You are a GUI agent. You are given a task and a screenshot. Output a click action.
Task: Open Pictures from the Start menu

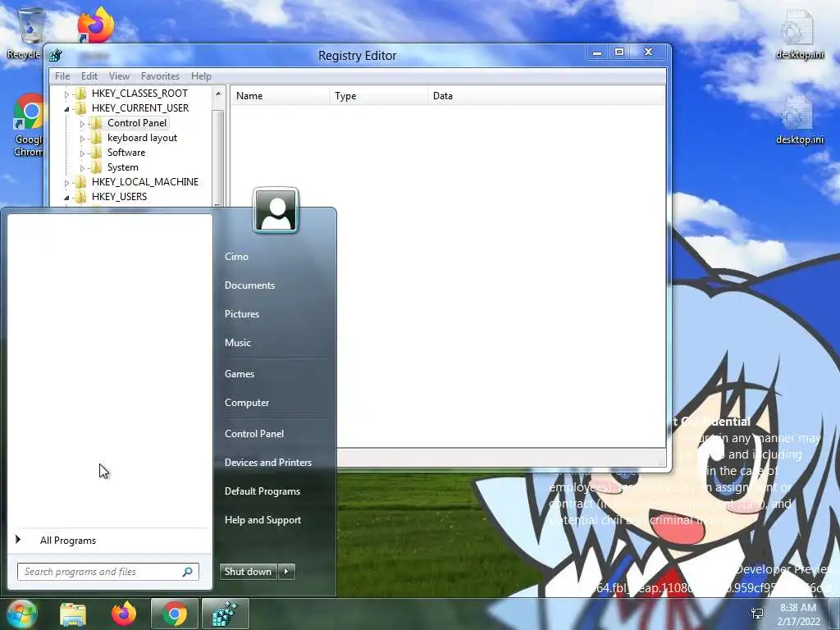[x=242, y=314]
